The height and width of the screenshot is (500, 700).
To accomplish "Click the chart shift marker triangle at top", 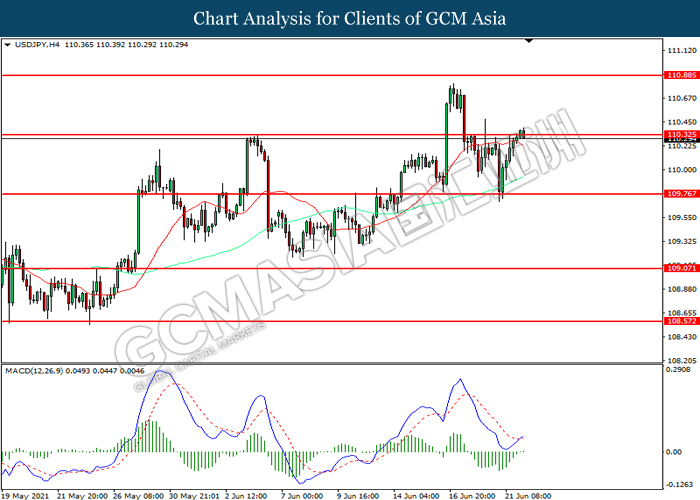I will (529, 41).
